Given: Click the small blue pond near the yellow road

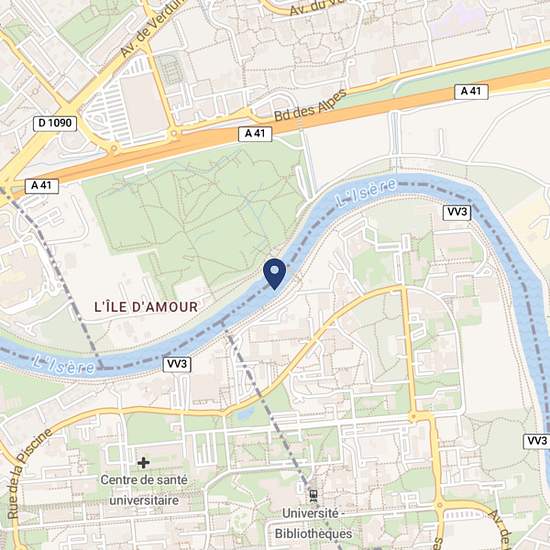Looking at the screenshot, I should click(246, 414).
